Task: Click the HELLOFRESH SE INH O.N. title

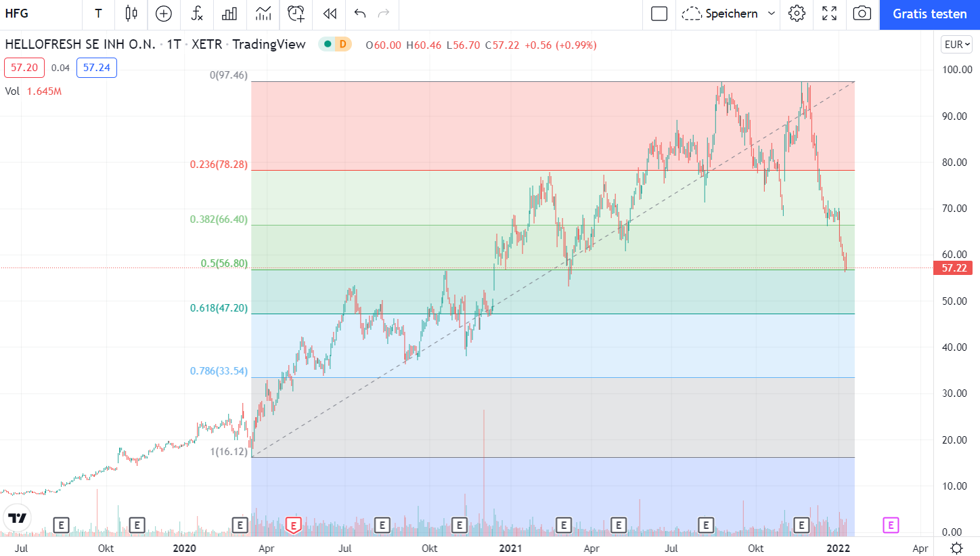Action: click(x=81, y=45)
